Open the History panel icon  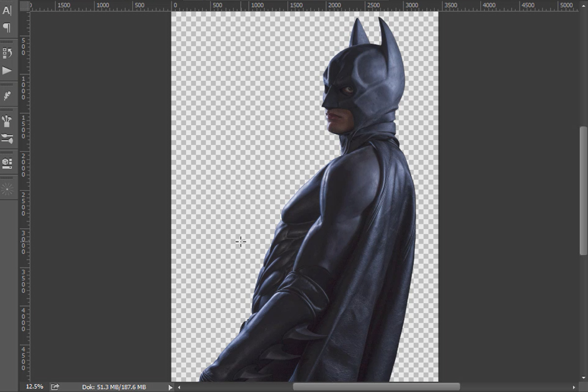pos(7,53)
